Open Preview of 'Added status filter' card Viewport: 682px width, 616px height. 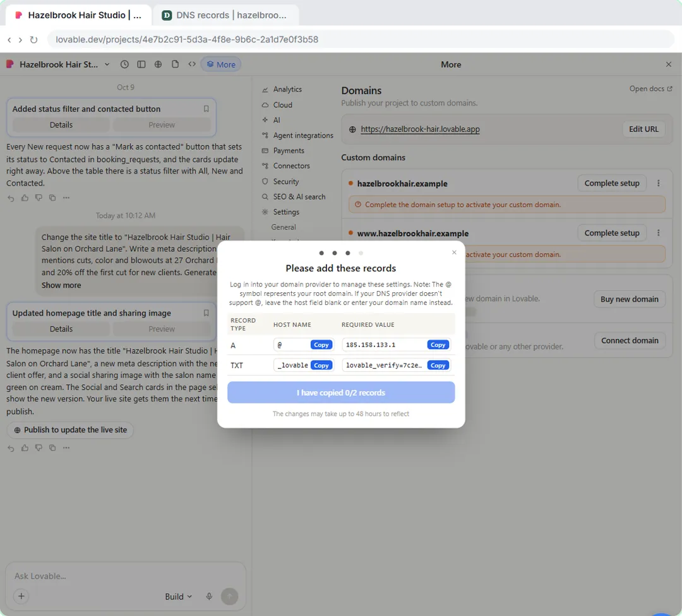pos(162,125)
